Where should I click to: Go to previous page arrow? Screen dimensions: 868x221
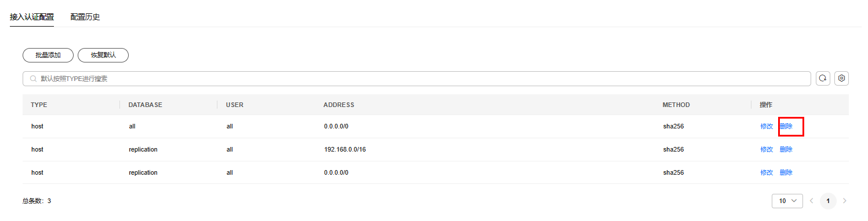pos(811,201)
